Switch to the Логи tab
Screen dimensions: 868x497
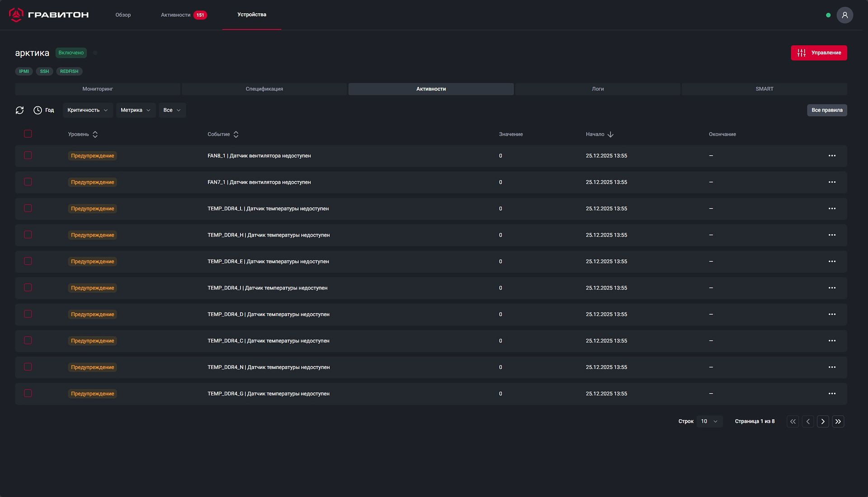pos(598,89)
